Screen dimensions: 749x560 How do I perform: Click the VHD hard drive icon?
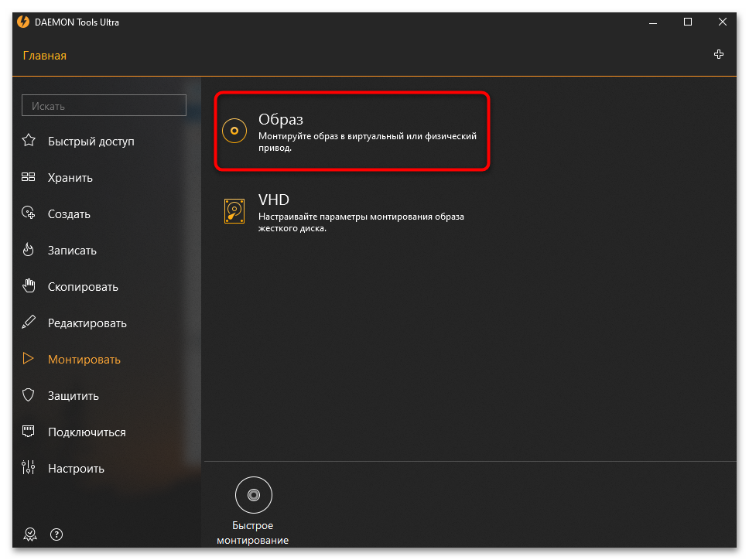(234, 211)
